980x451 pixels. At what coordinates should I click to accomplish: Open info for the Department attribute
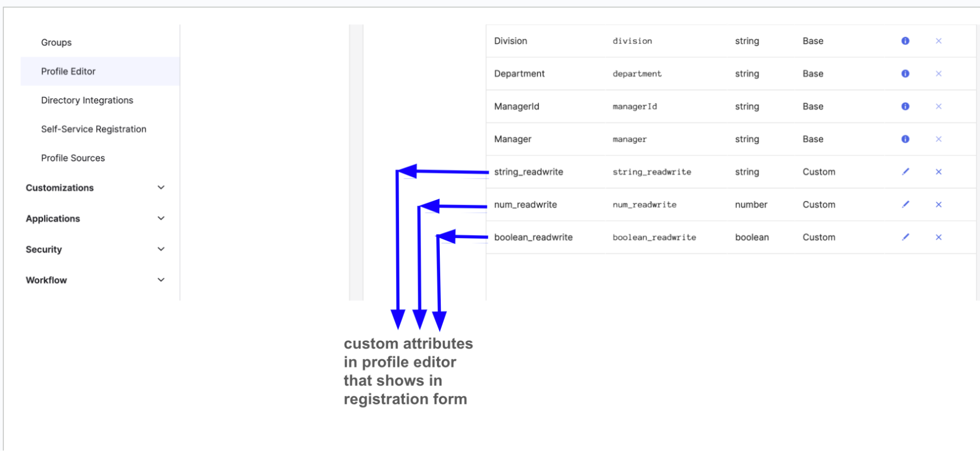coord(905,74)
